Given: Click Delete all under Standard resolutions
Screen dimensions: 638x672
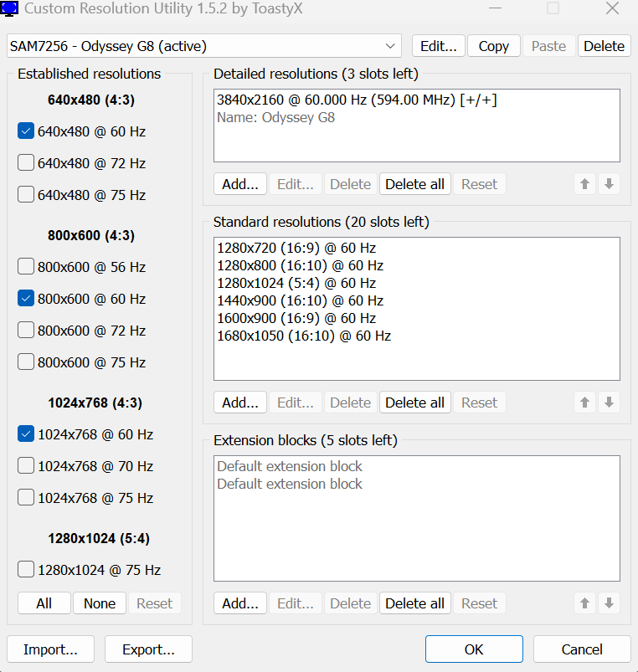Looking at the screenshot, I should 414,403.
